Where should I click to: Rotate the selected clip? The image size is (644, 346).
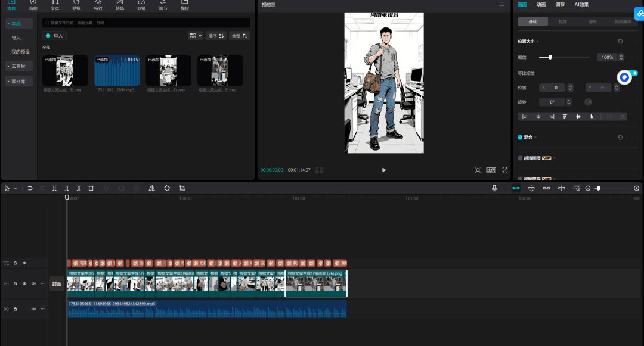(167, 188)
